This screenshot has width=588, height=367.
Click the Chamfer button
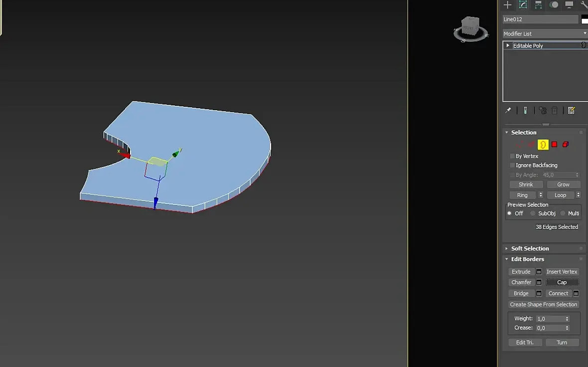pyautogui.click(x=521, y=282)
